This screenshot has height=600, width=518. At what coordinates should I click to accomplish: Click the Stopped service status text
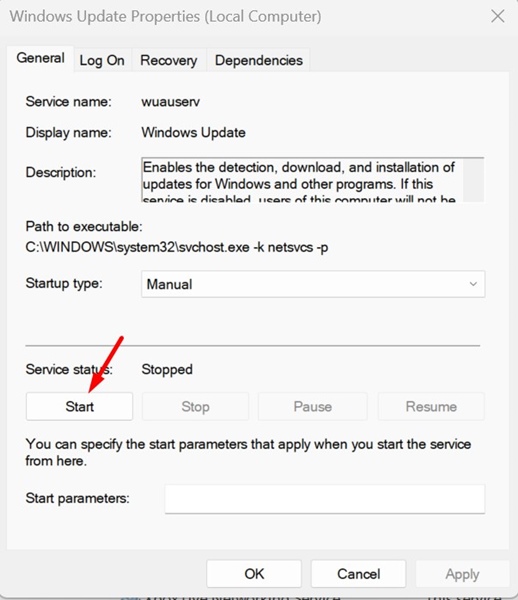point(167,370)
